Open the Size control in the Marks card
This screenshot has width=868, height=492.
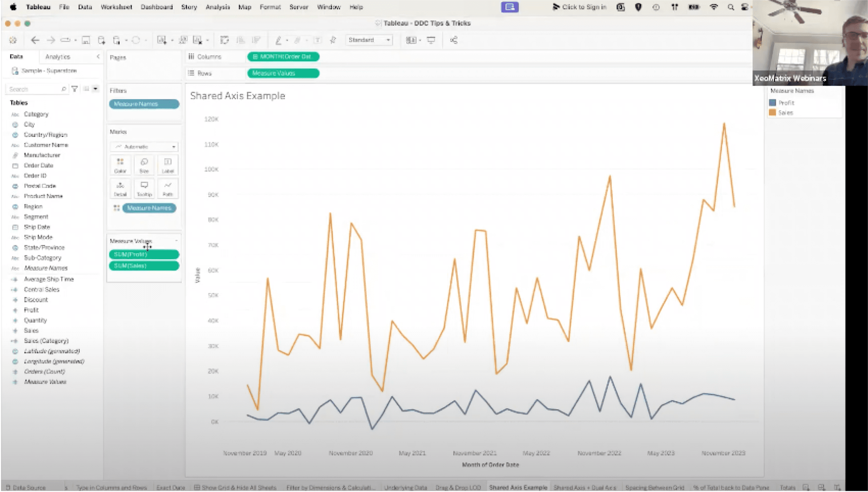click(x=144, y=165)
